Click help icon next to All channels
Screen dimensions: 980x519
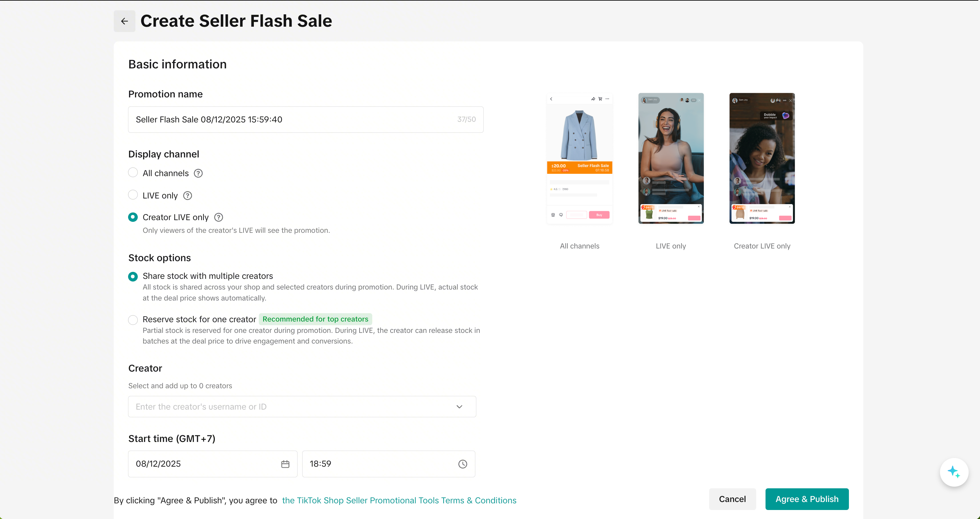[x=198, y=173]
